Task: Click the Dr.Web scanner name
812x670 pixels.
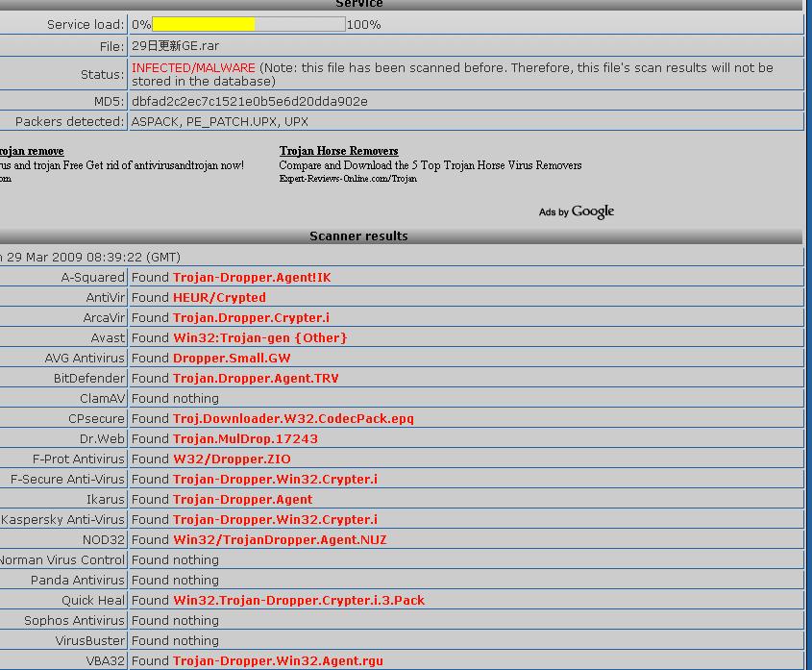Action: click(103, 439)
